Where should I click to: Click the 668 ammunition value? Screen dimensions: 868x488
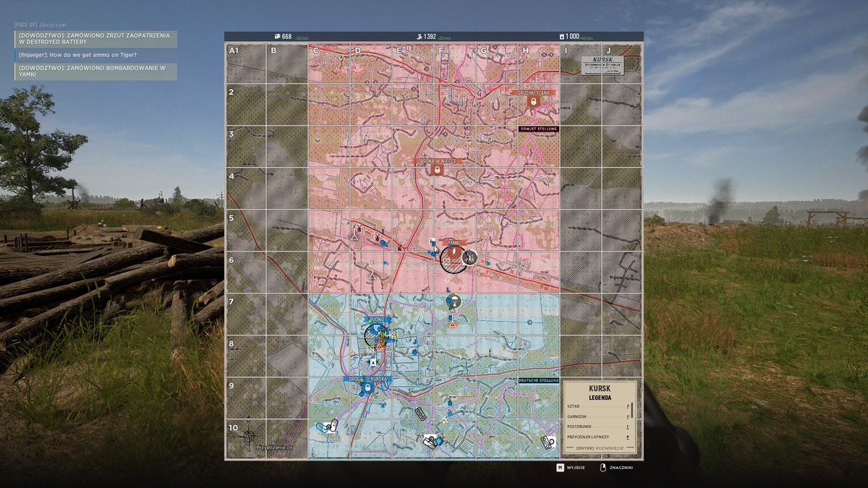tap(287, 36)
